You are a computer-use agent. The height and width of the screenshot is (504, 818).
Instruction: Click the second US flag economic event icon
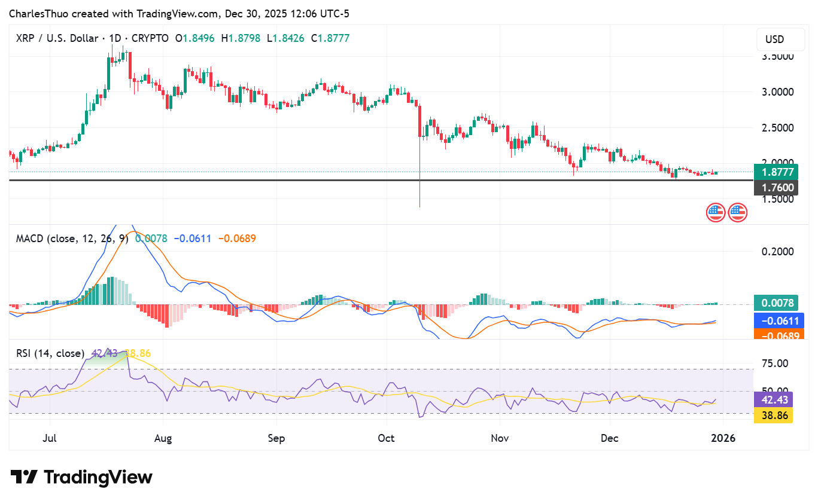tap(738, 212)
